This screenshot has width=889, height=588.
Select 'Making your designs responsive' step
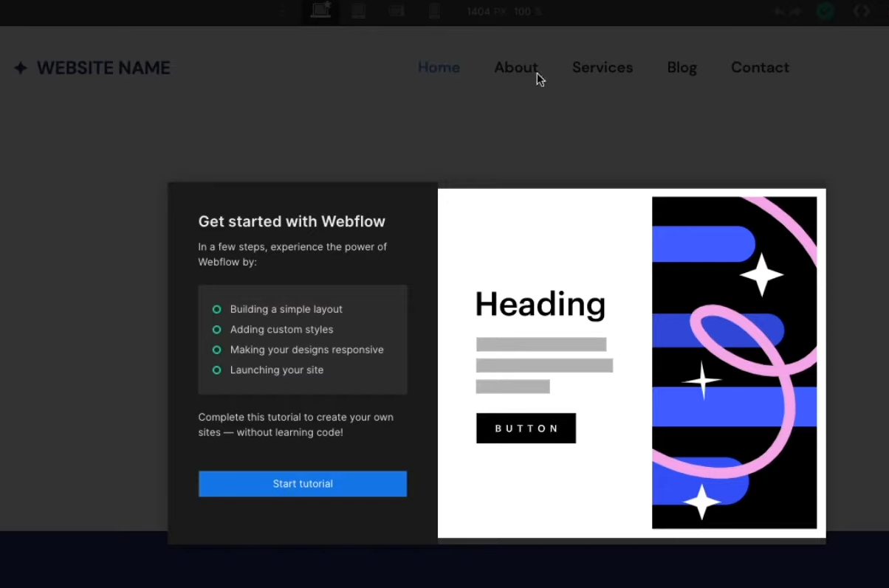point(307,350)
